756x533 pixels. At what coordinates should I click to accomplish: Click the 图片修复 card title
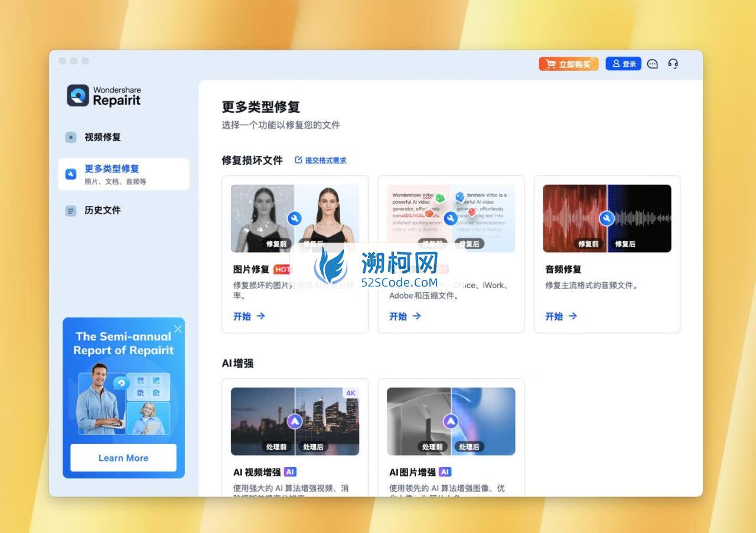[251, 269]
